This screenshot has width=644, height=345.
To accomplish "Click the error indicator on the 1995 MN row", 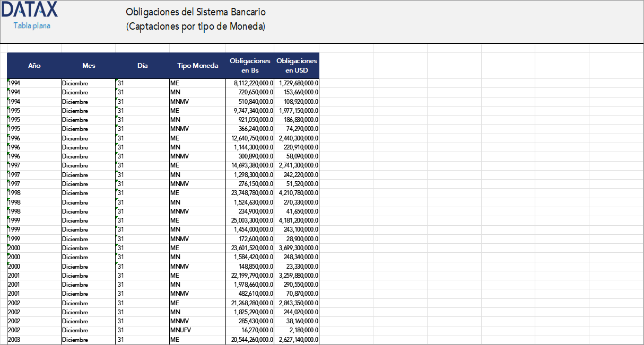I will pos(8,117).
